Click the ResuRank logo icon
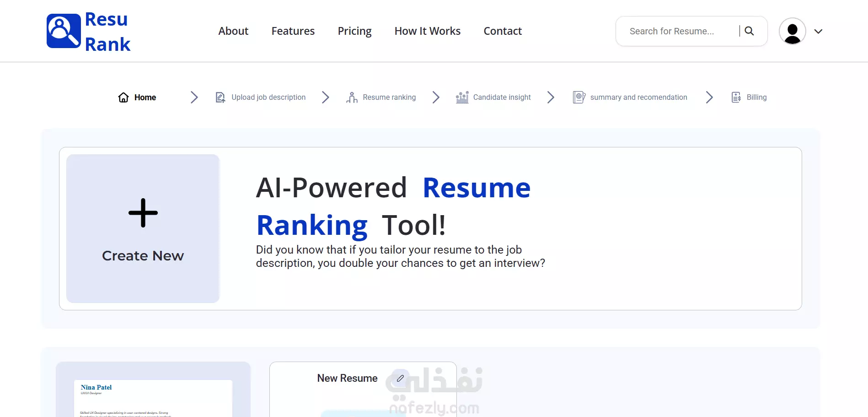The width and height of the screenshot is (868, 417). pos(64,31)
